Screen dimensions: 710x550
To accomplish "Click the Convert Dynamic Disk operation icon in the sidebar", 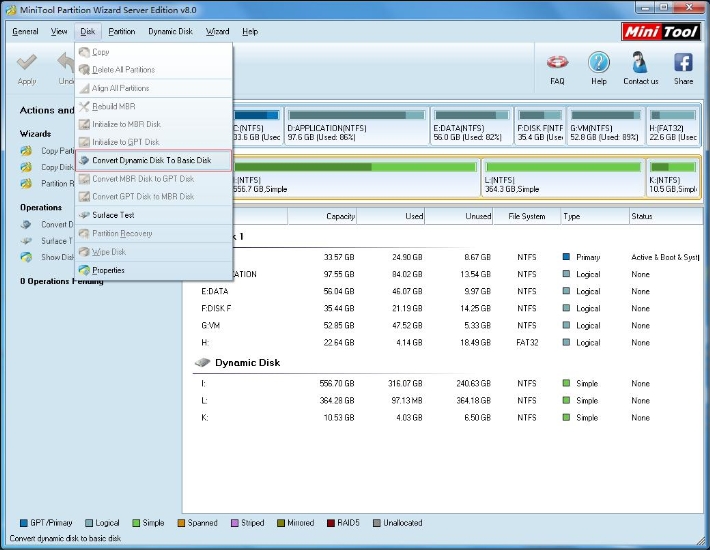I will 26,225.
